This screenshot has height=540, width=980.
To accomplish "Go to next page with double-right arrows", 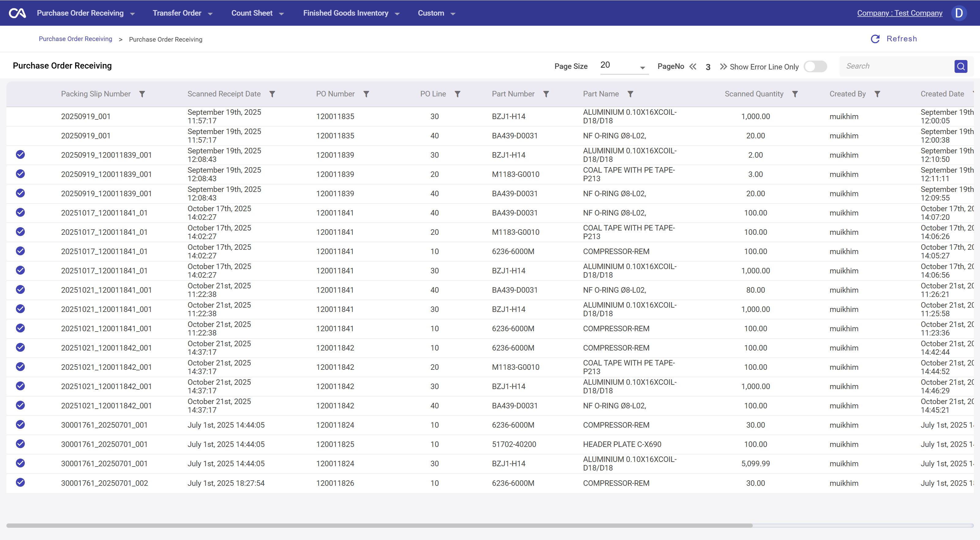I will (723, 66).
